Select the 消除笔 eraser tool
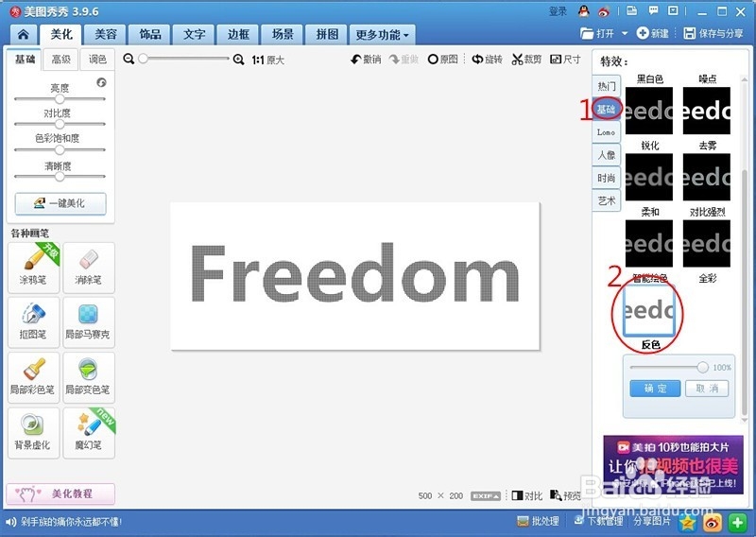Image resolution: width=756 pixels, height=537 pixels. [x=89, y=268]
